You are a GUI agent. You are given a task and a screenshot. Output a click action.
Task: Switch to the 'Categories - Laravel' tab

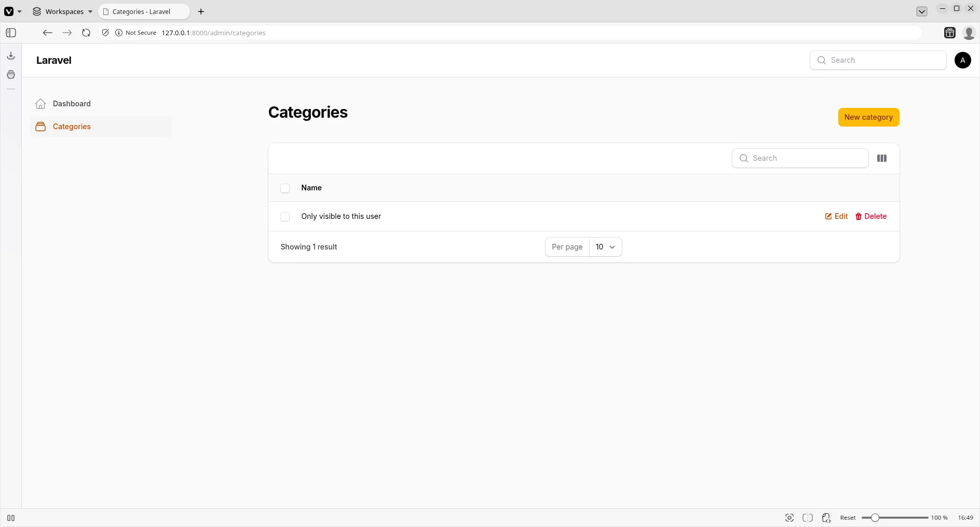tap(143, 11)
